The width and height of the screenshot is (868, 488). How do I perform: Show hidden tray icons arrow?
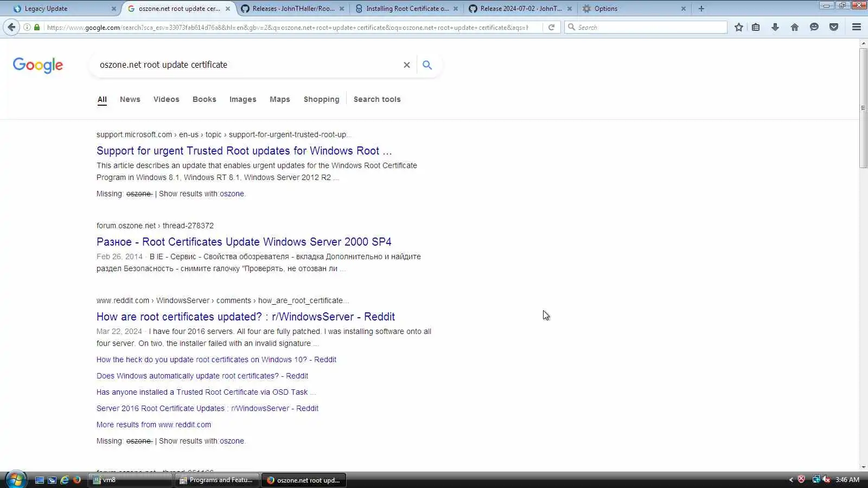pos(791,480)
